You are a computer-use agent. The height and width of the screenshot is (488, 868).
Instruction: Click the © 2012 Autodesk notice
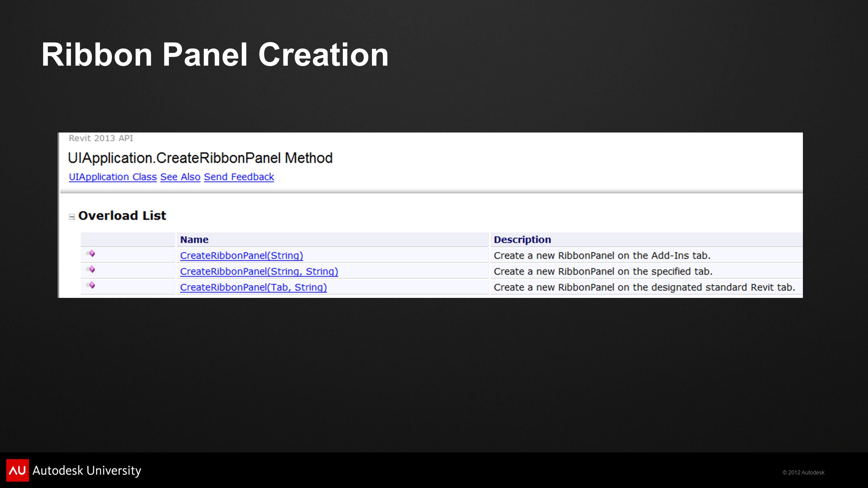pyautogui.click(x=803, y=472)
